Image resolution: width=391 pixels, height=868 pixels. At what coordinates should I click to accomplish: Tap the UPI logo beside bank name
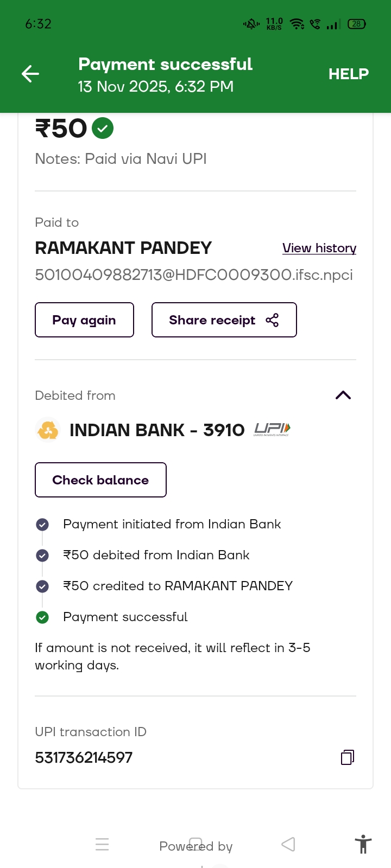tap(272, 430)
